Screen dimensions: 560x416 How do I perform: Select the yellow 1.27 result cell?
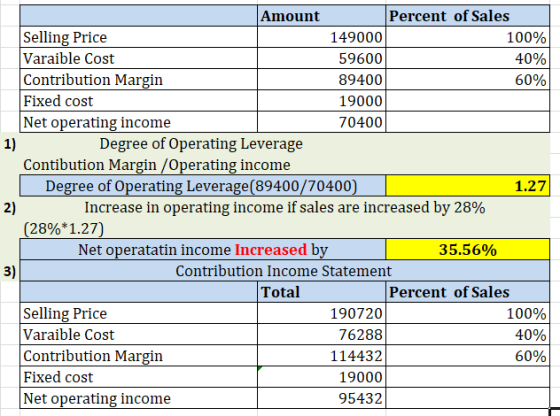pyautogui.click(x=468, y=186)
